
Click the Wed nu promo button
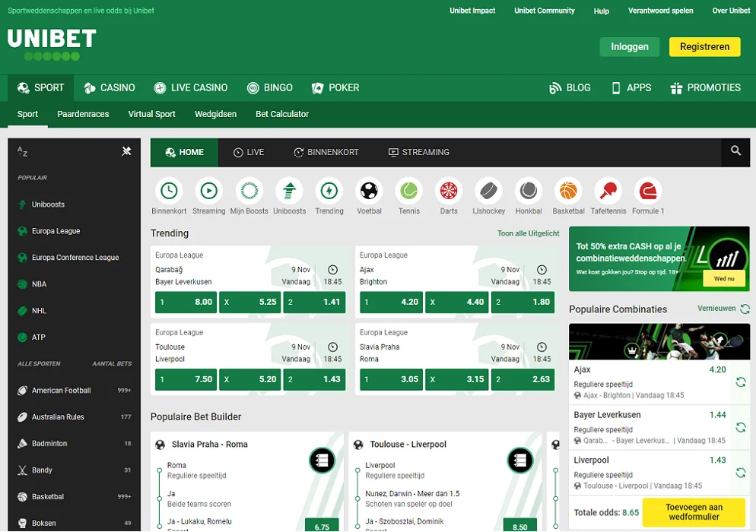point(724,278)
